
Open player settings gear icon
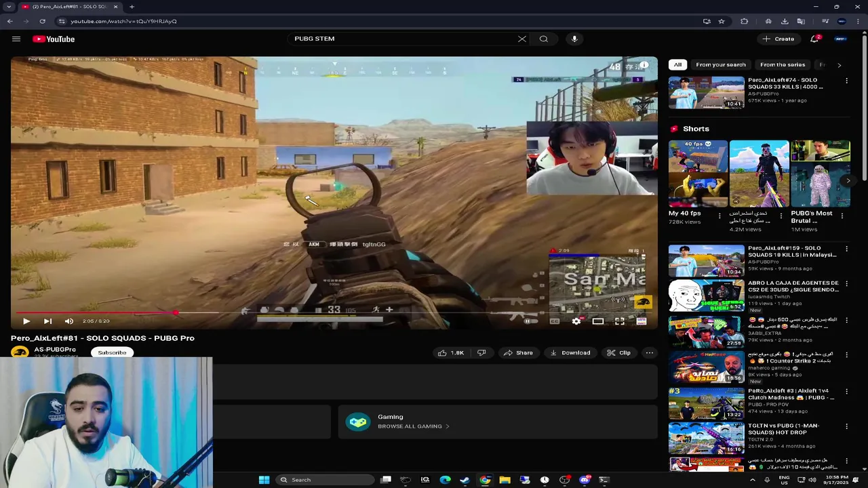pyautogui.click(x=576, y=321)
